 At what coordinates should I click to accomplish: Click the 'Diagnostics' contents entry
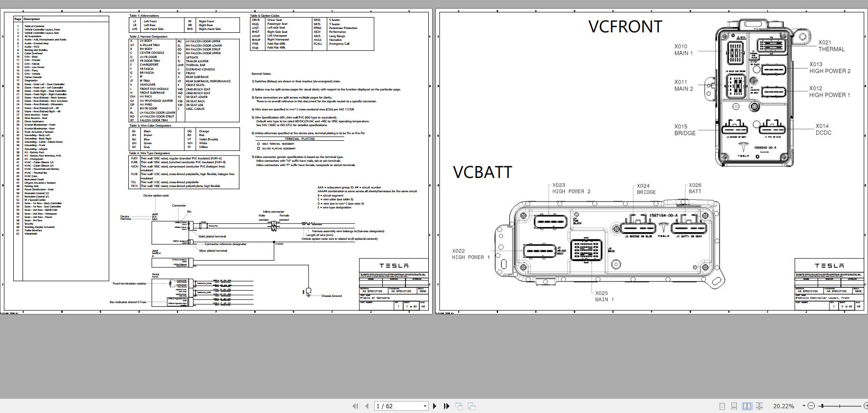[31, 80]
